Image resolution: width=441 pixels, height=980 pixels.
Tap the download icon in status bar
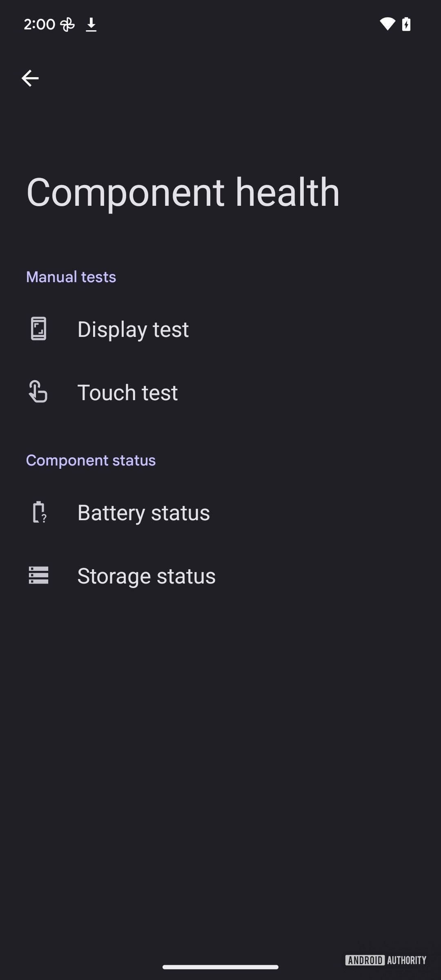point(91,24)
